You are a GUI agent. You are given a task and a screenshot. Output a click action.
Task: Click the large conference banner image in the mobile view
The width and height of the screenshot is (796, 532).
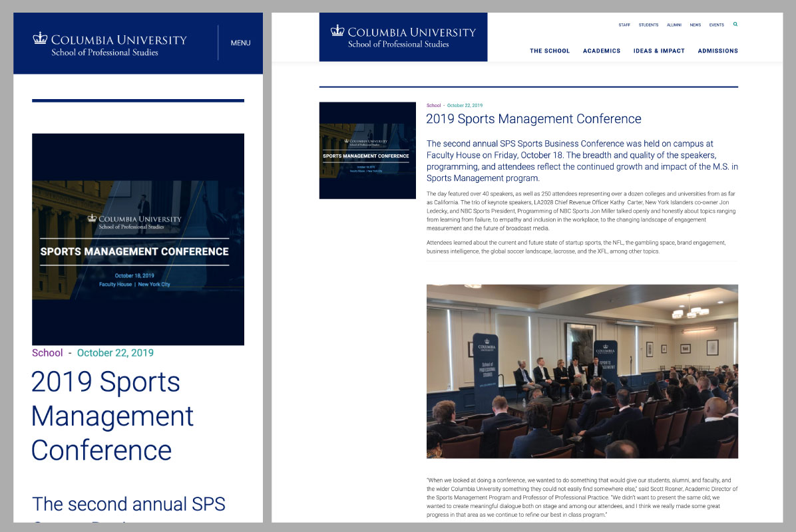pyautogui.click(x=138, y=239)
